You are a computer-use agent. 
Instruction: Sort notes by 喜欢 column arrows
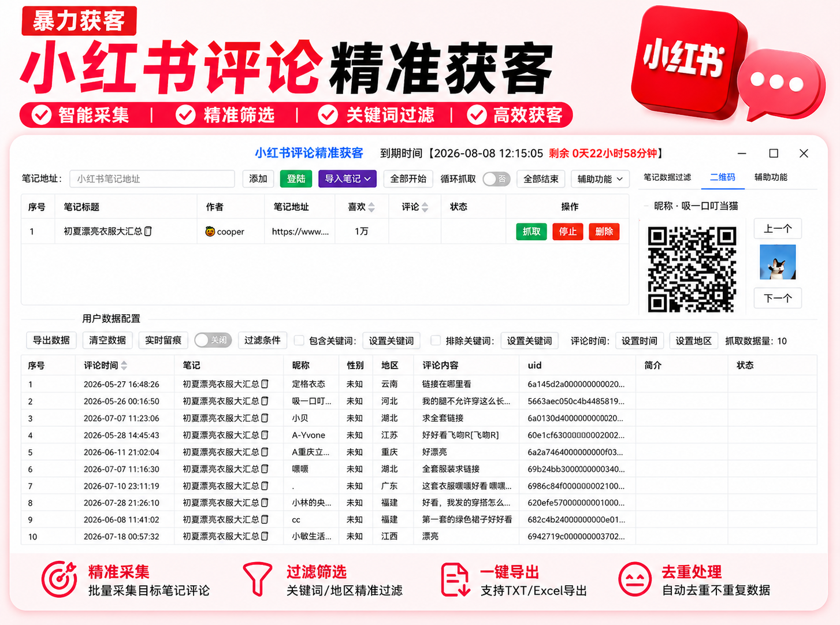click(x=371, y=207)
